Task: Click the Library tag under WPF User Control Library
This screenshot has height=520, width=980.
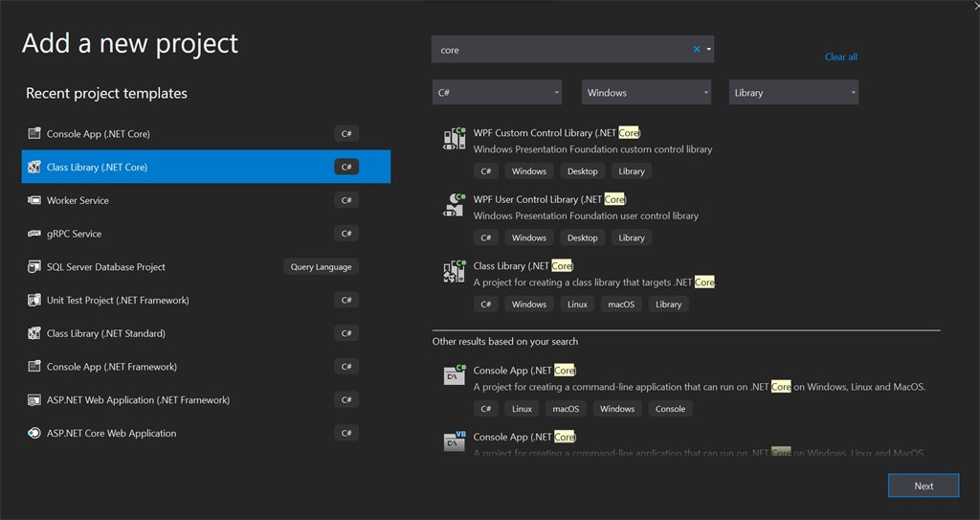Action: click(x=632, y=237)
